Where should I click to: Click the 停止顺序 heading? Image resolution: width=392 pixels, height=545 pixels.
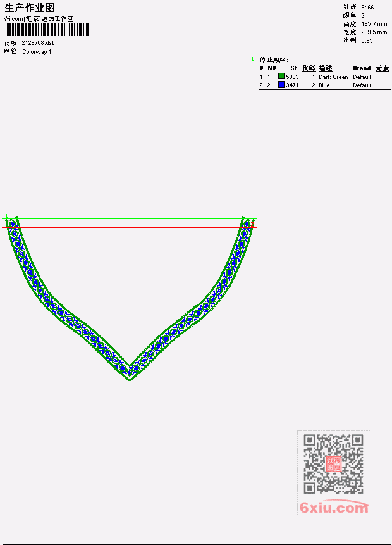[274, 60]
